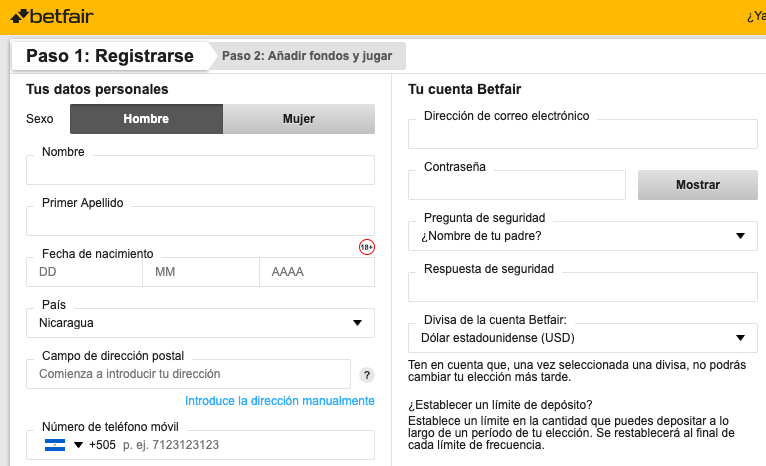Screen dimensions: 766x466
Task: Click the Mostrar password button
Action: [x=698, y=185]
